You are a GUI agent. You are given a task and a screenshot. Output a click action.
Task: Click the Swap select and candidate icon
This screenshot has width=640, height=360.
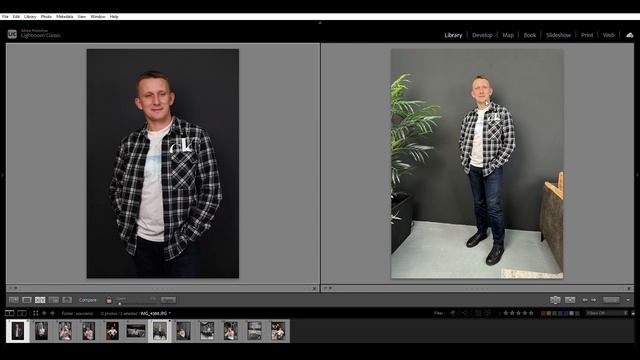point(555,300)
